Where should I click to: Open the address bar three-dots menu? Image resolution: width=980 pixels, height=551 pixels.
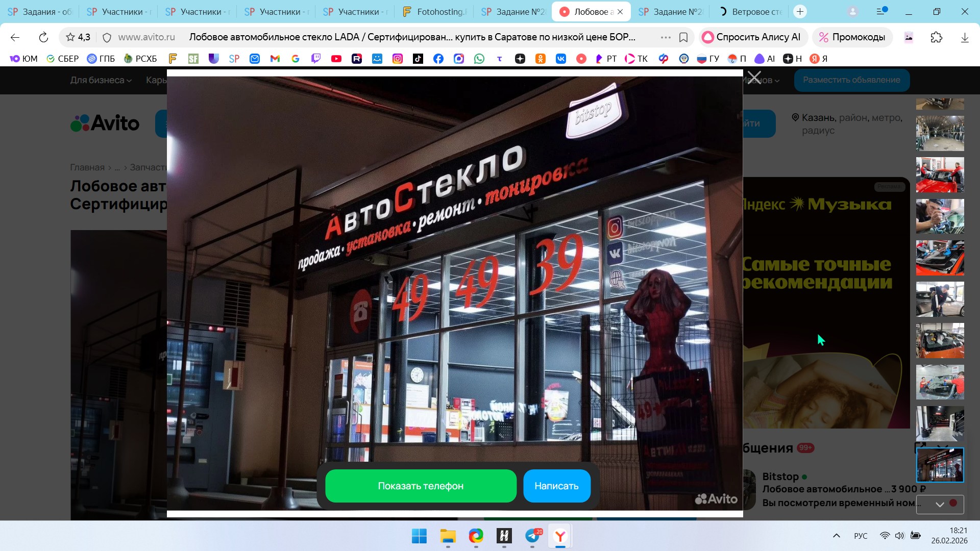[665, 37]
